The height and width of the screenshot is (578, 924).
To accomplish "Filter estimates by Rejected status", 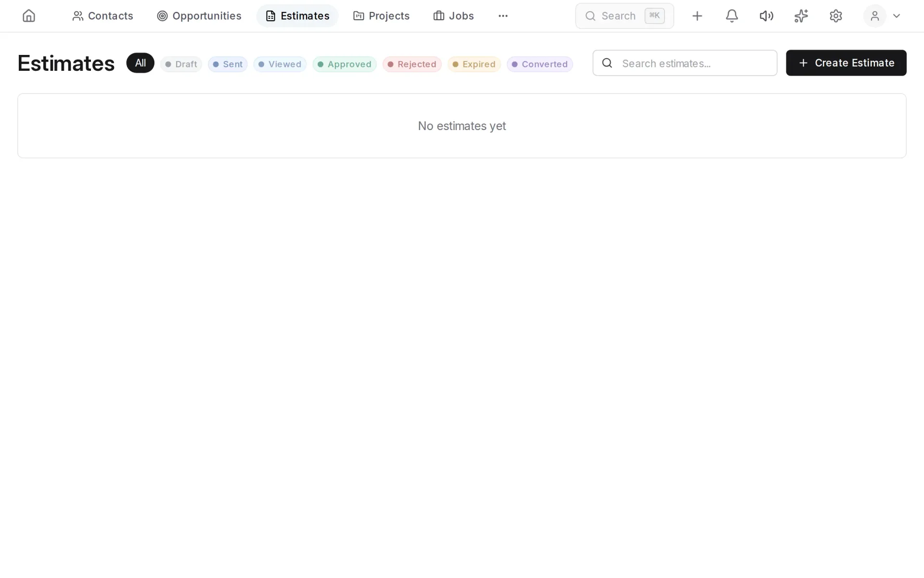I will 412,64.
